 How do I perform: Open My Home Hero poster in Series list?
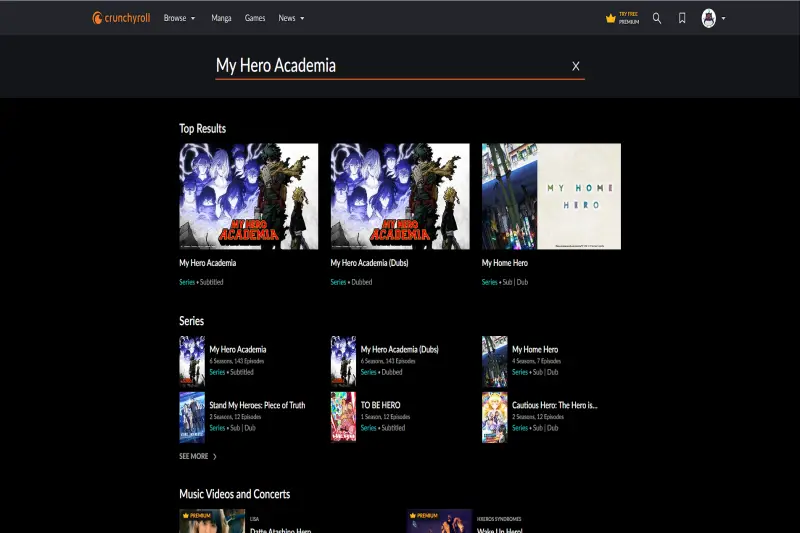(x=495, y=361)
